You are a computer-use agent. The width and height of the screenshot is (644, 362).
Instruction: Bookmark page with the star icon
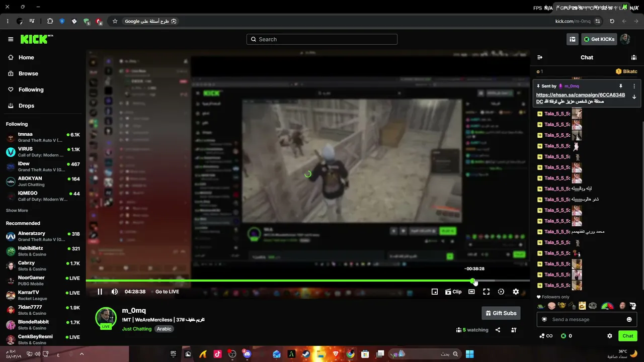[x=115, y=21]
